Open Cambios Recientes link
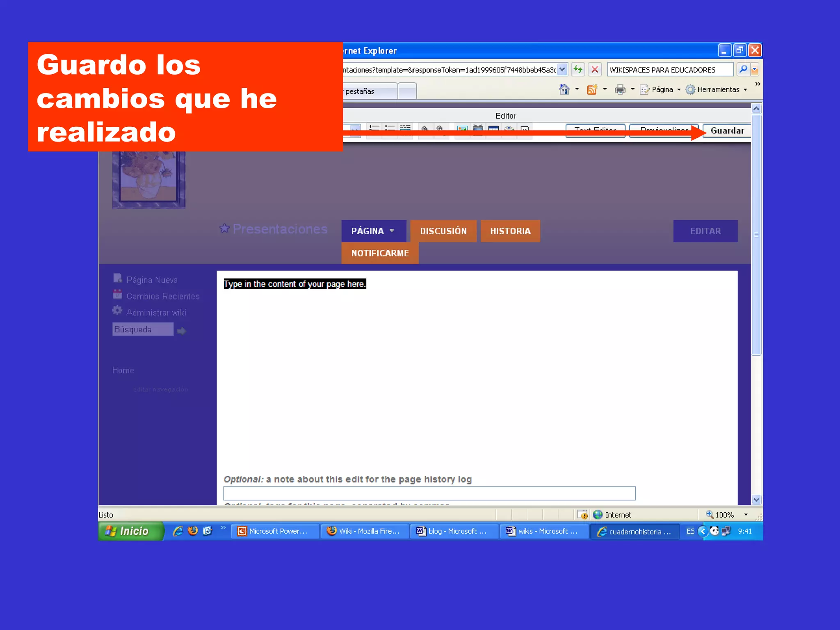This screenshot has height=630, width=840. pyautogui.click(x=163, y=296)
